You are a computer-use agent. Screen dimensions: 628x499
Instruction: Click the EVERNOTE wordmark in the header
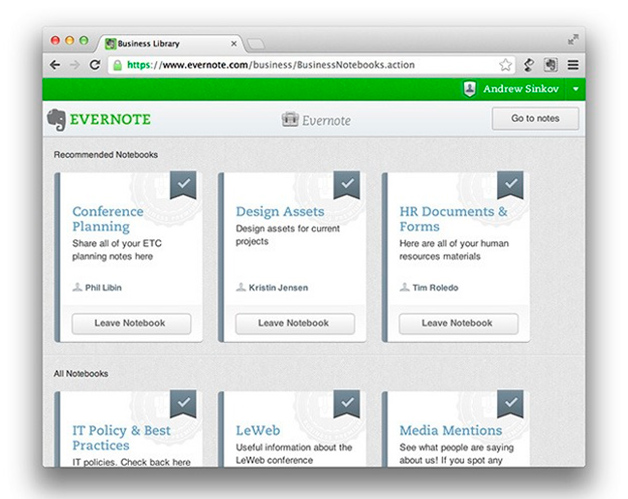[110, 119]
